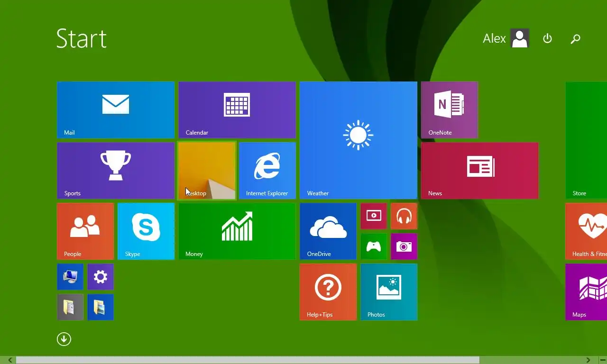This screenshot has height=364, width=607.
Task: Open the Store tile
Action: [x=586, y=140]
